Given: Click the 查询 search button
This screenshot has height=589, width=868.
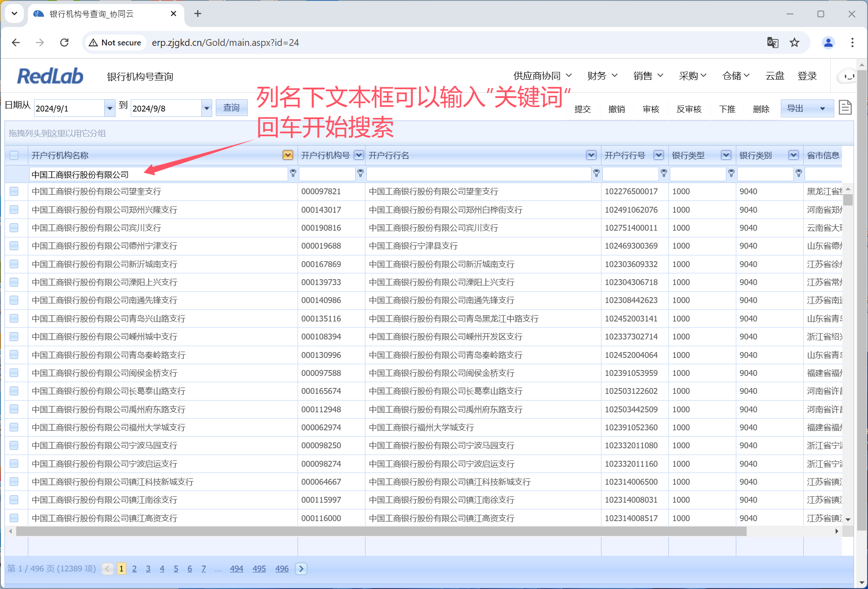Looking at the screenshot, I should pyautogui.click(x=231, y=108).
